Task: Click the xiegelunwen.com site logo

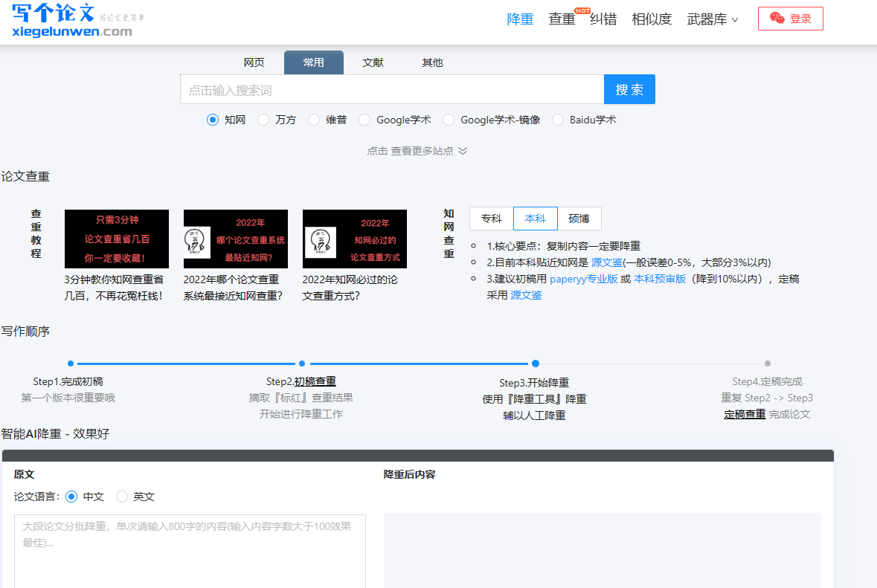Action: click(78, 21)
